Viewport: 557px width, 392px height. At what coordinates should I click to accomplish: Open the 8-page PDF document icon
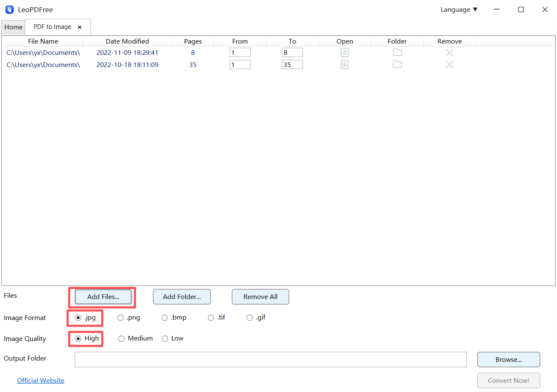pyautogui.click(x=345, y=52)
